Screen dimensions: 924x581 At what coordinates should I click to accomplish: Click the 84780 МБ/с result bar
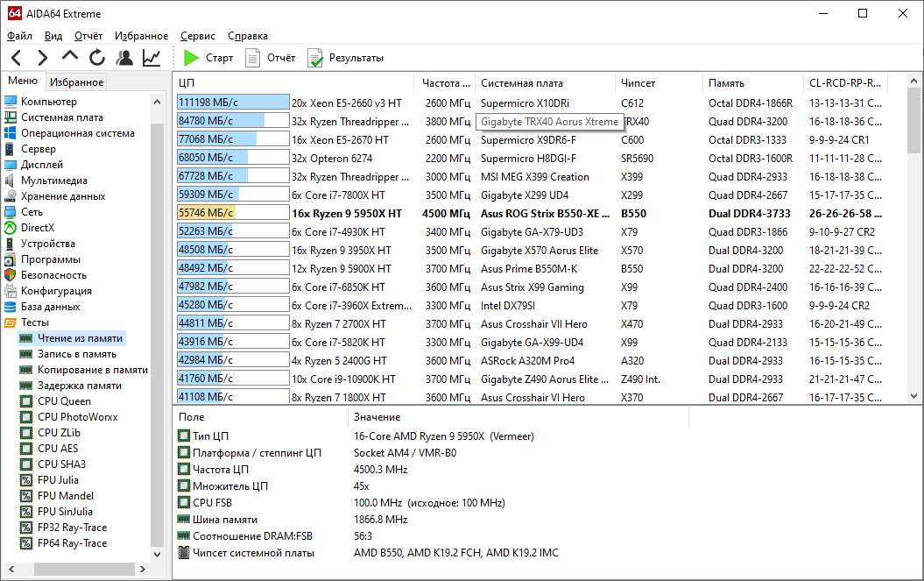pyautogui.click(x=233, y=121)
